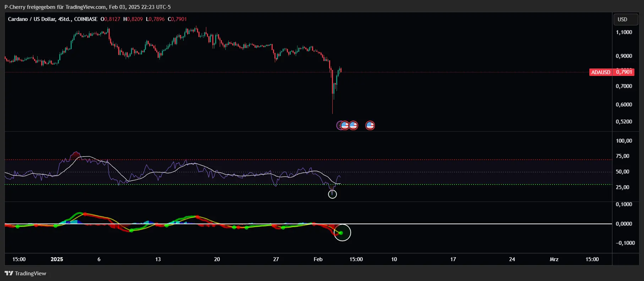Click the 0,5200 price scale label
This screenshot has height=281, width=644.
(x=624, y=122)
